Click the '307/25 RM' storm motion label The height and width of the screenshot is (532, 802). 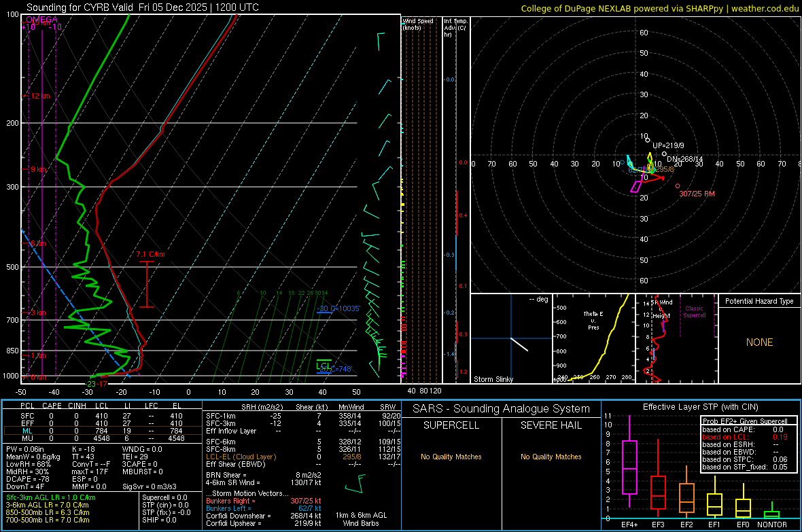(697, 194)
